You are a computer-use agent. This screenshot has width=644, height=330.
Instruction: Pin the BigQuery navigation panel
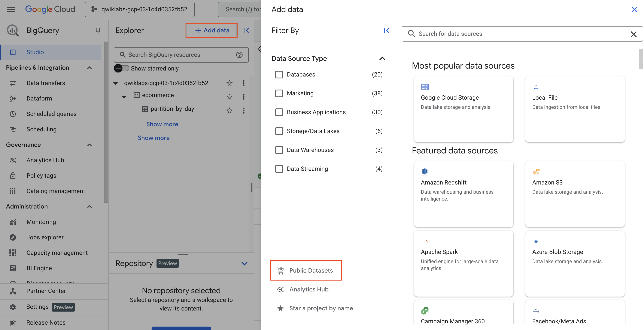pyautogui.click(x=98, y=30)
